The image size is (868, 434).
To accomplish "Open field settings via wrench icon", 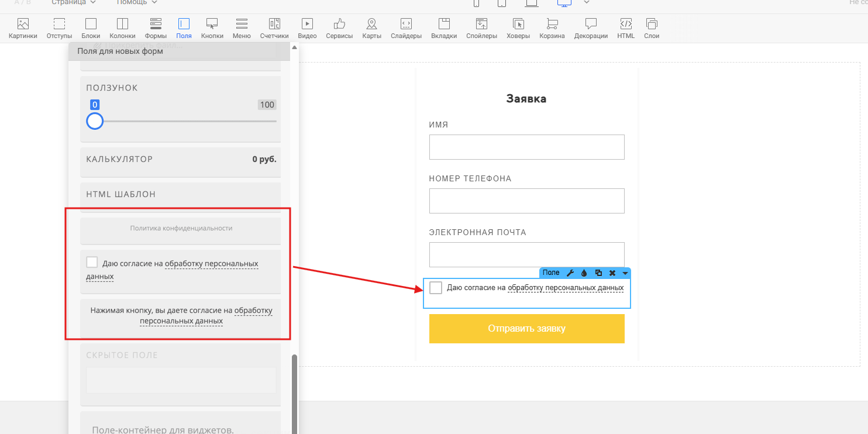I will pyautogui.click(x=571, y=273).
